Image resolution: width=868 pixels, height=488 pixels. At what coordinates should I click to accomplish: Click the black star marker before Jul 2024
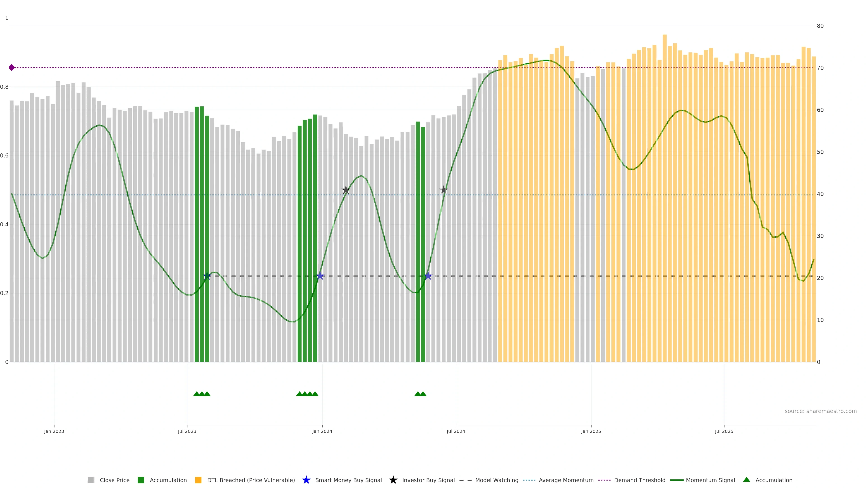click(443, 190)
